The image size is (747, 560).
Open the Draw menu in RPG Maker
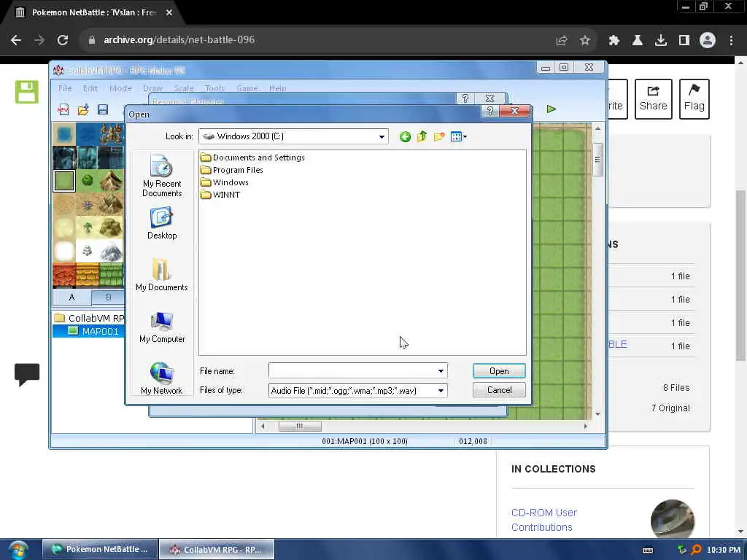coord(152,88)
